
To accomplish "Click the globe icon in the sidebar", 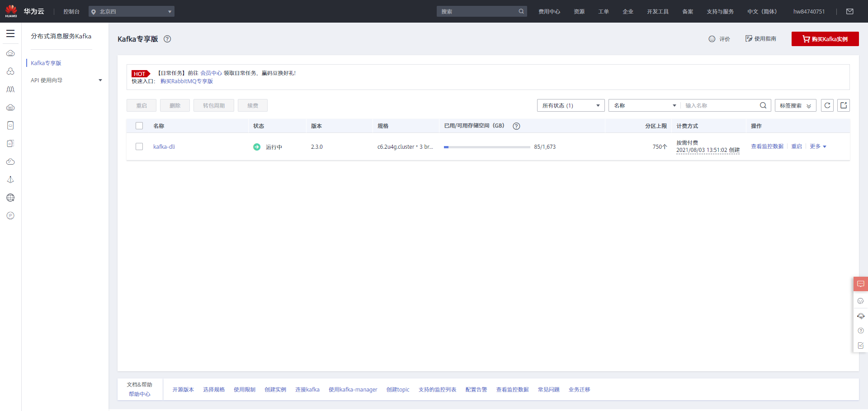I will point(10,198).
